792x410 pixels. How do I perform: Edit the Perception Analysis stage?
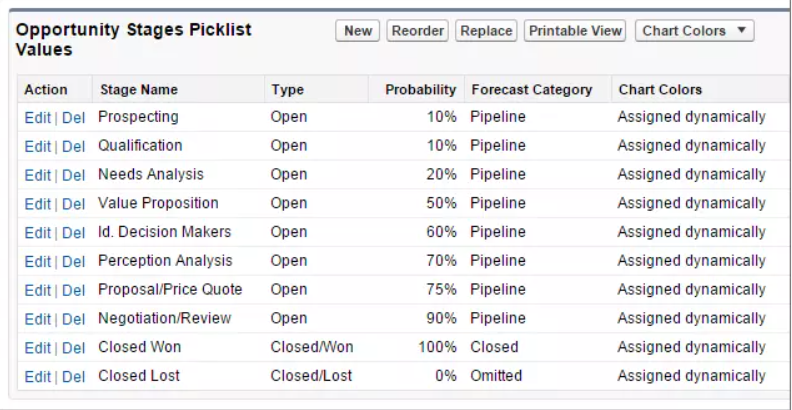[x=37, y=262]
